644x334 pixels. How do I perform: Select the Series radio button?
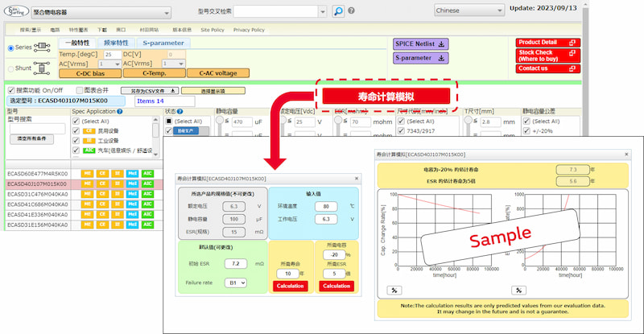point(10,47)
